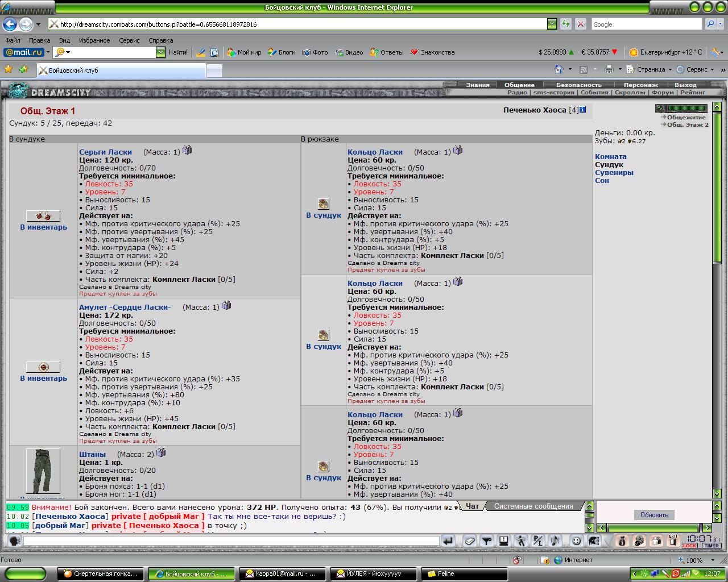The image size is (728, 582).
Task: Open the Правка menu
Action: [39, 40]
